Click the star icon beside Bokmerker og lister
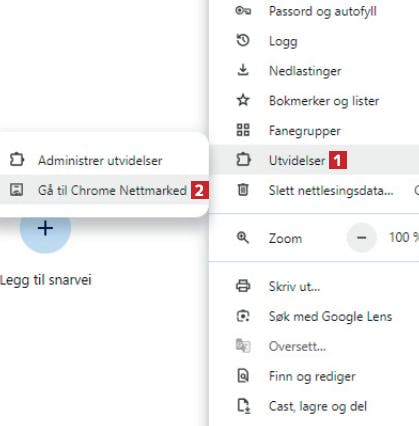419x426 pixels. tap(243, 100)
